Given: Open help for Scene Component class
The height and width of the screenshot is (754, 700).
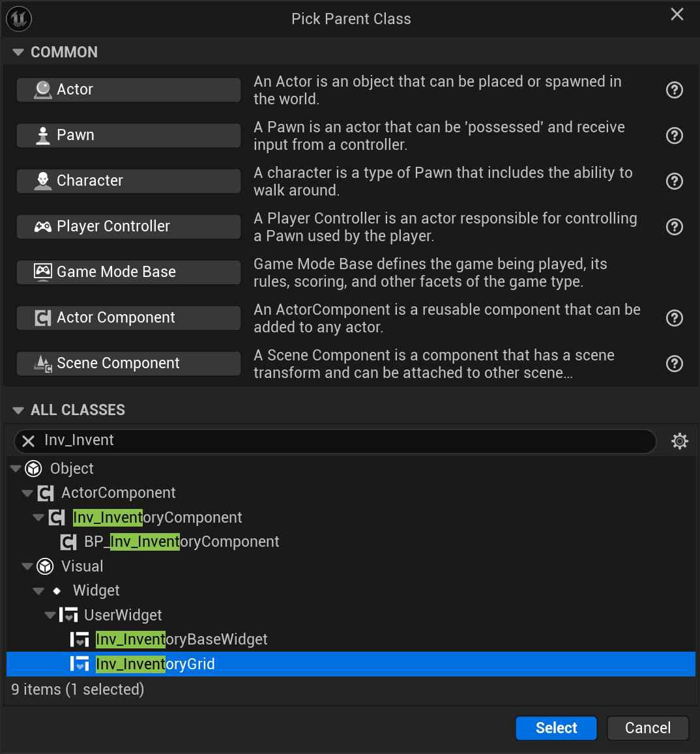Looking at the screenshot, I should [675, 364].
